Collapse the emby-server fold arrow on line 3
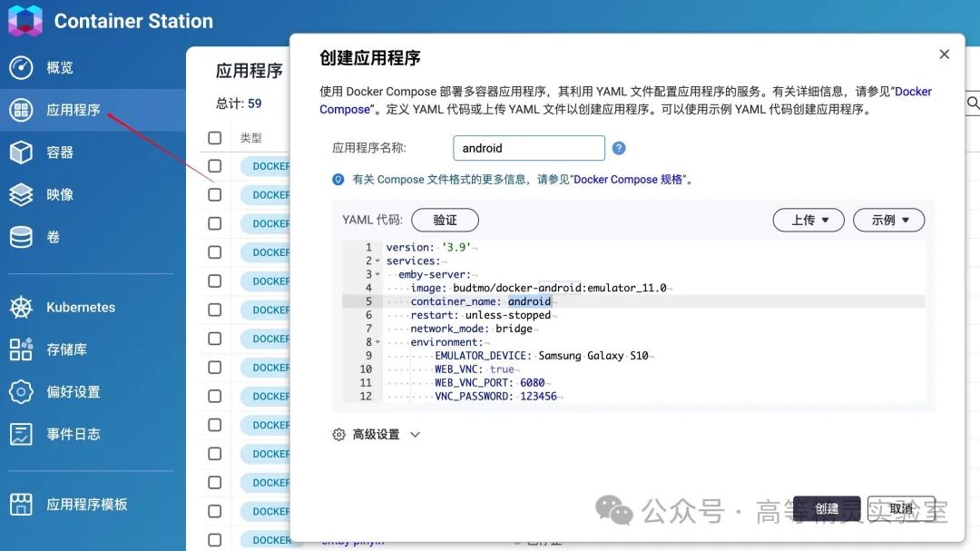The image size is (980, 551). [377, 274]
